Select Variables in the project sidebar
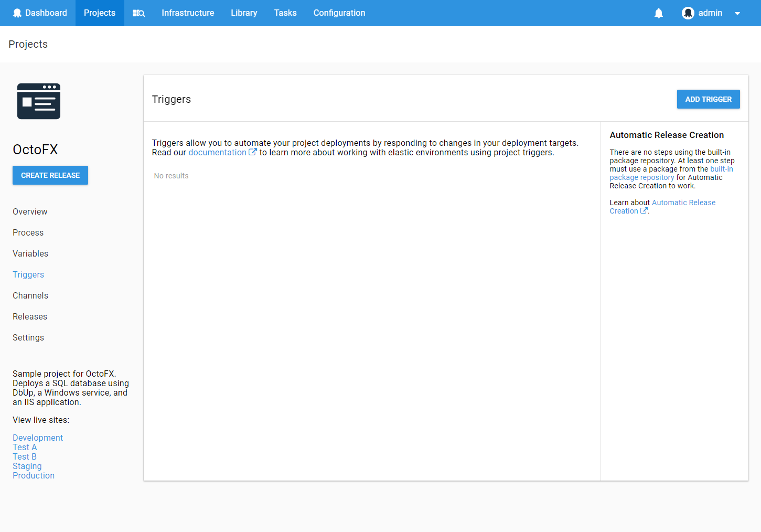Screen dimensions: 761x532 click(30, 253)
